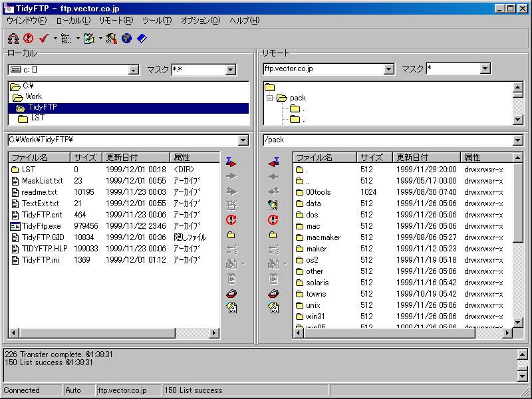Image resolution: width=532 pixels, height=399 pixels.
Task: Click the remote folder tree scroll-down arrow
Action: 518,120
